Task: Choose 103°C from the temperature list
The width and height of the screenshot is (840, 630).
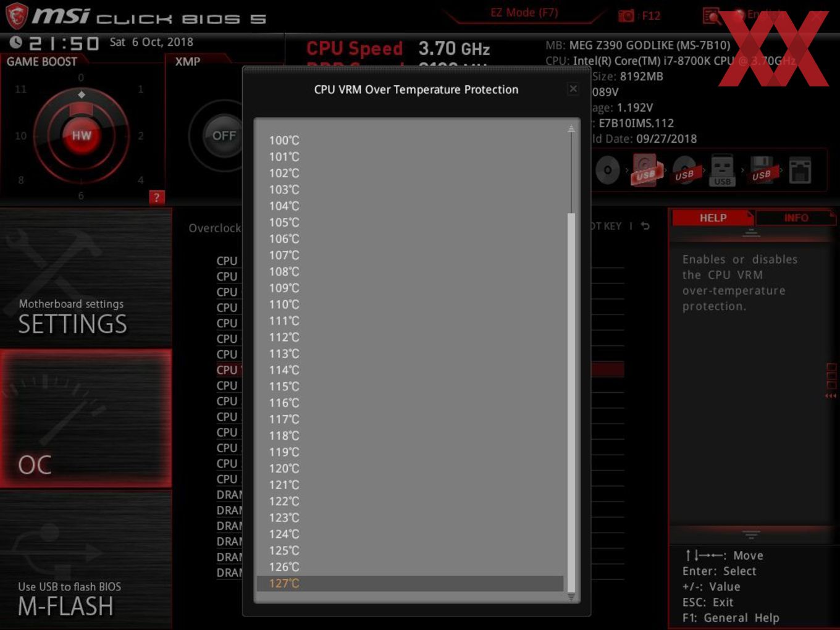Action: click(x=410, y=190)
